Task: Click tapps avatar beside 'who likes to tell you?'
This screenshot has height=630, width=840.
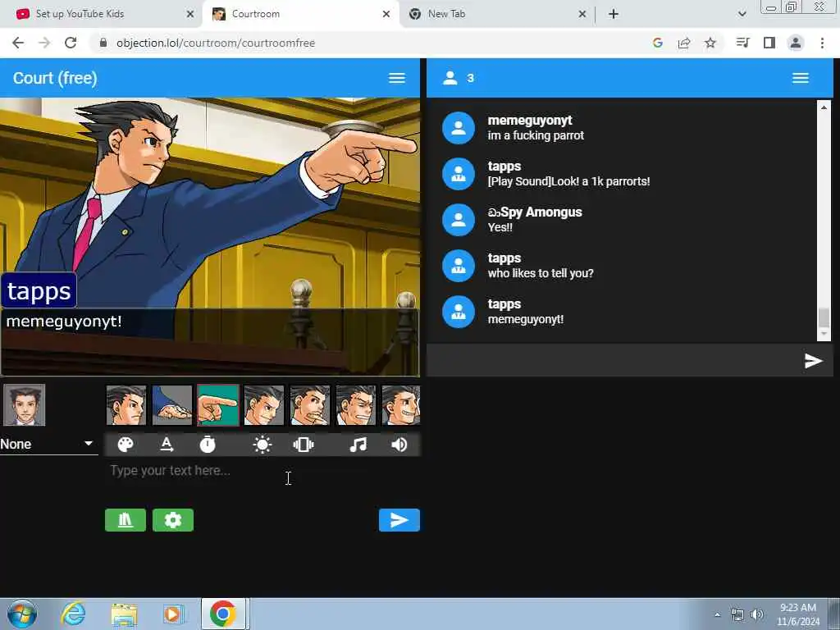Action: [x=459, y=266]
